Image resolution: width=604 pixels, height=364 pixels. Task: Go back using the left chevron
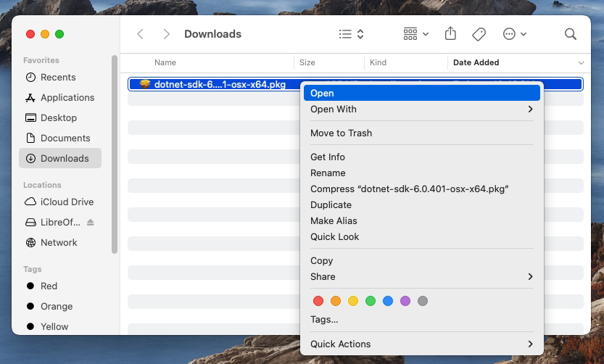(x=140, y=34)
